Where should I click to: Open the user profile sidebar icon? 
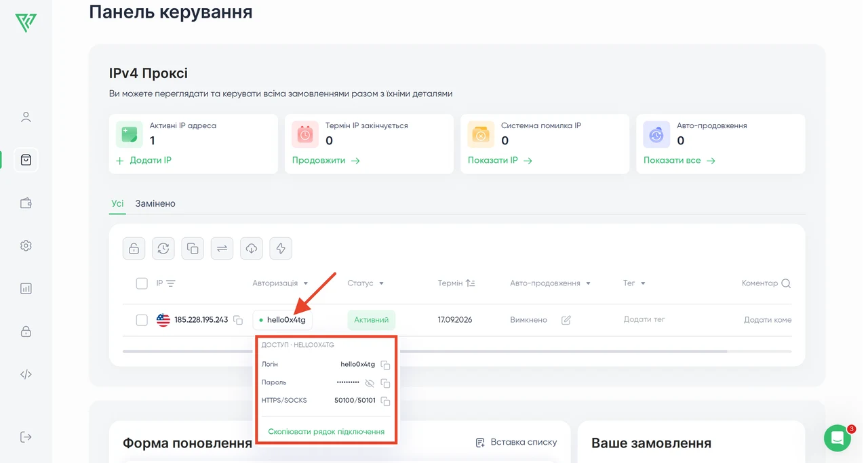click(x=26, y=117)
